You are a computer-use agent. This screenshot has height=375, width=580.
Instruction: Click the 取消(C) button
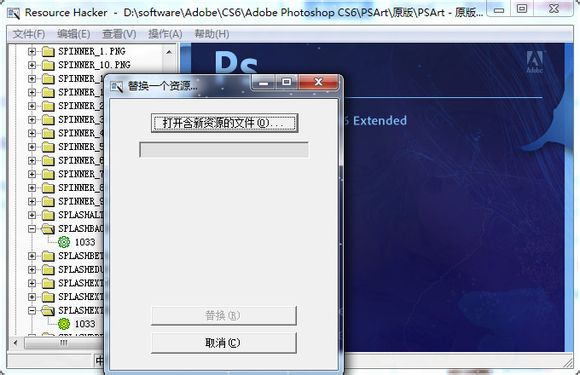click(223, 343)
